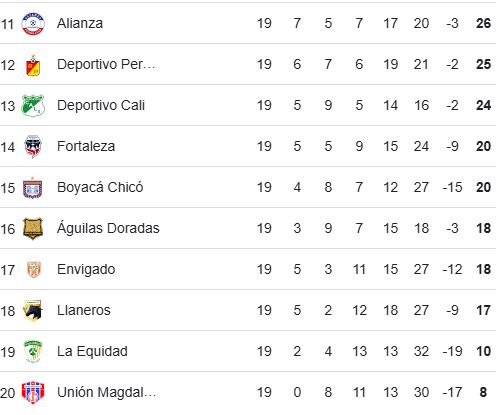The image size is (496, 415).
Task: Click the Águilas Doradas gold crest
Action: click(33, 229)
